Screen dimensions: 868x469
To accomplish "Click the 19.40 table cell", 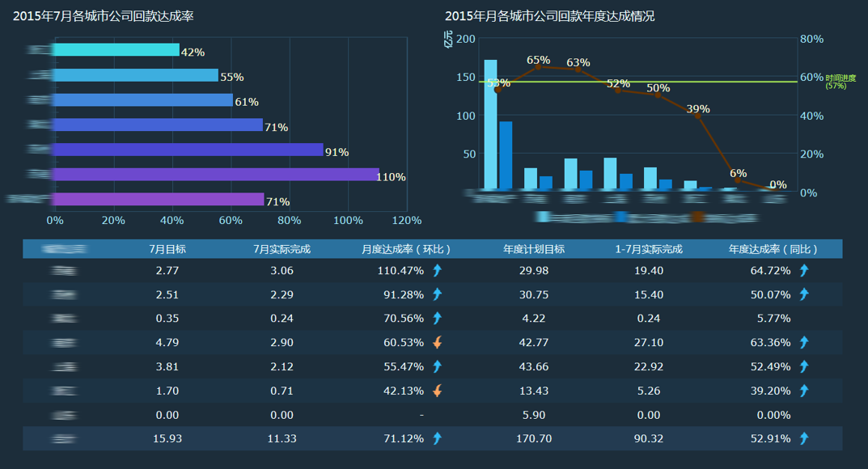I will [648, 270].
